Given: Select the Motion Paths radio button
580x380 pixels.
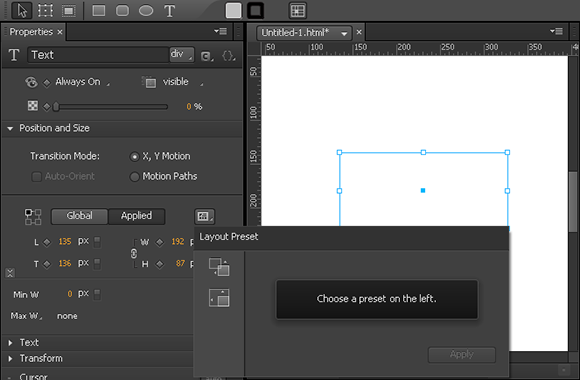Looking at the screenshot, I should pos(135,177).
